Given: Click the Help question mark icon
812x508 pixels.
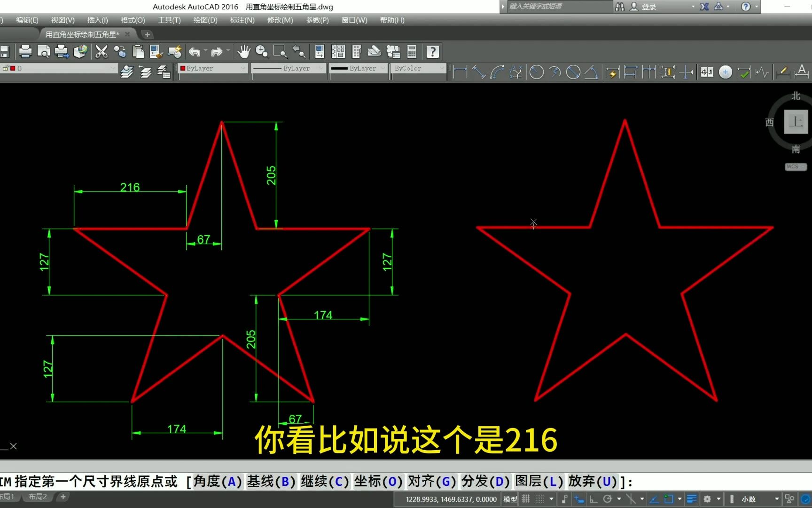Looking at the screenshot, I should [x=432, y=51].
